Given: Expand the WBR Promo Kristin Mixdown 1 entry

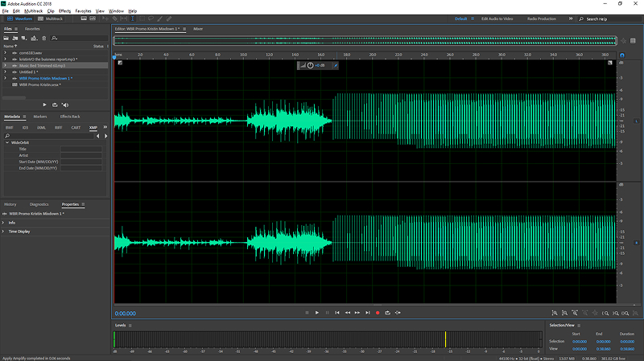Looking at the screenshot, I should [x=6, y=78].
